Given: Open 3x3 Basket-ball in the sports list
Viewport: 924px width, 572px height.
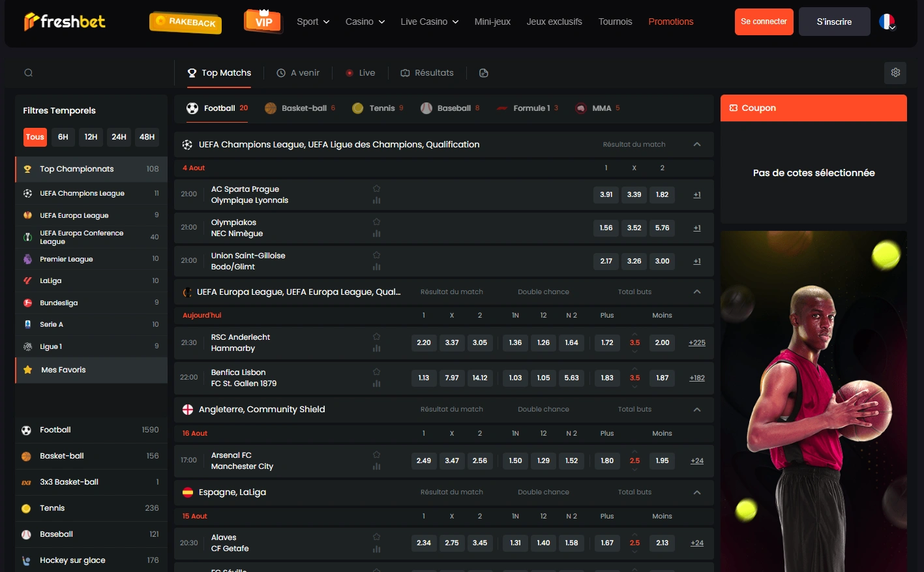Looking at the screenshot, I should pyautogui.click(x=91, y=482).
